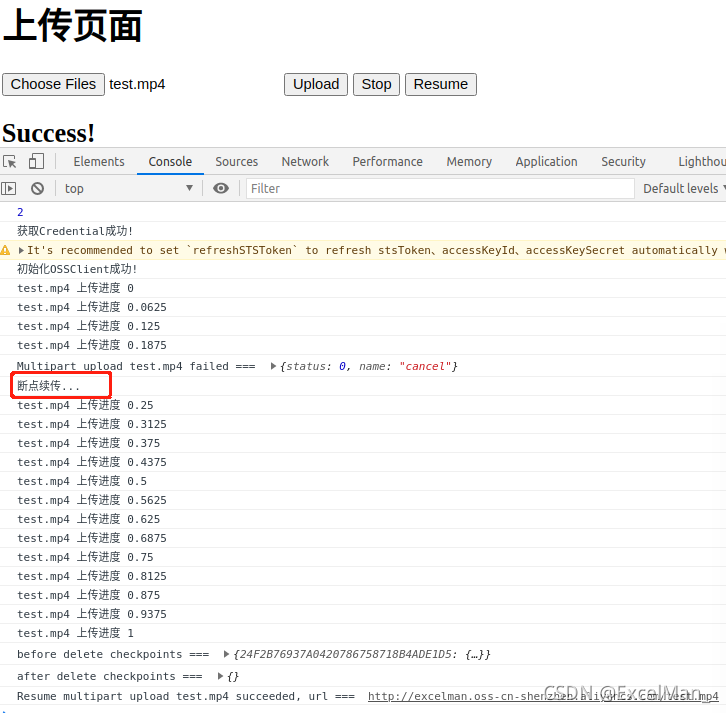
Task: Click the Choose Files button
Action: 53,84
